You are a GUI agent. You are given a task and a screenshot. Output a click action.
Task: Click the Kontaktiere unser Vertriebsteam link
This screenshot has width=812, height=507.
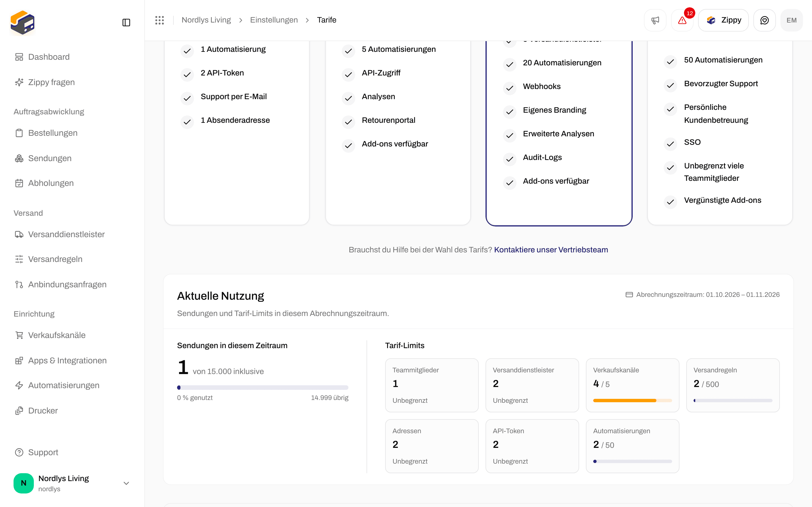[551, 250]
